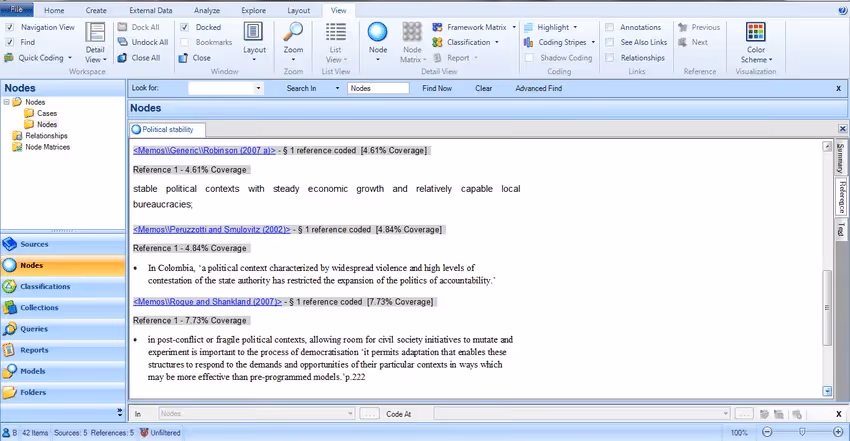Enable the See Also Links checkbox
This screenshot has width=850, height=441.
[x=610, y=42]
